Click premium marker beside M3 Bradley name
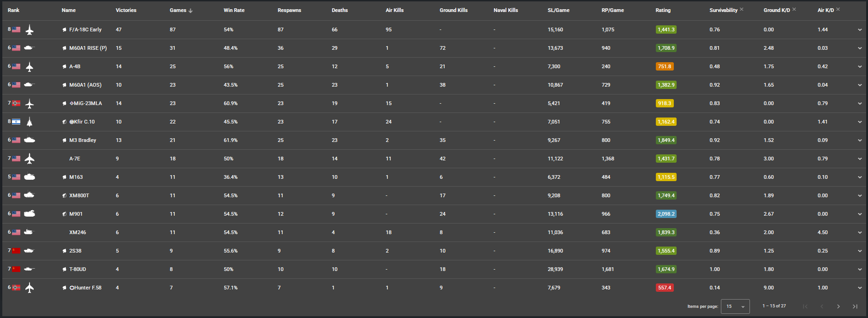This screenshot has width=868, height=318. point(65,140)
